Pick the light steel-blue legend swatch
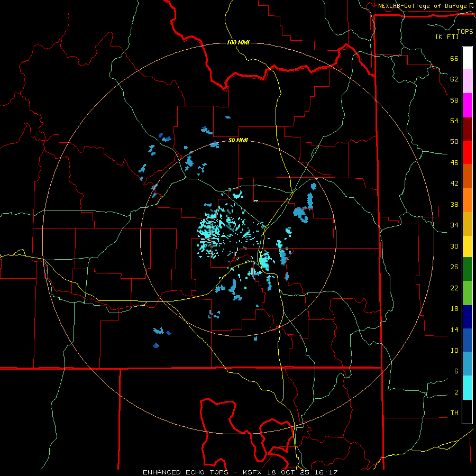Image resolution: width=476 pixels, height=476 pixels. [467, 364]
